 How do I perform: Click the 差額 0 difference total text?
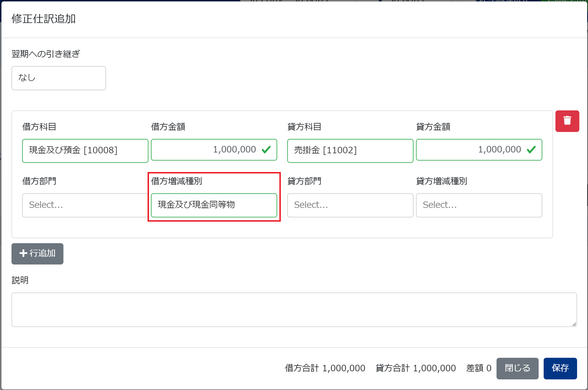point(479,368)
